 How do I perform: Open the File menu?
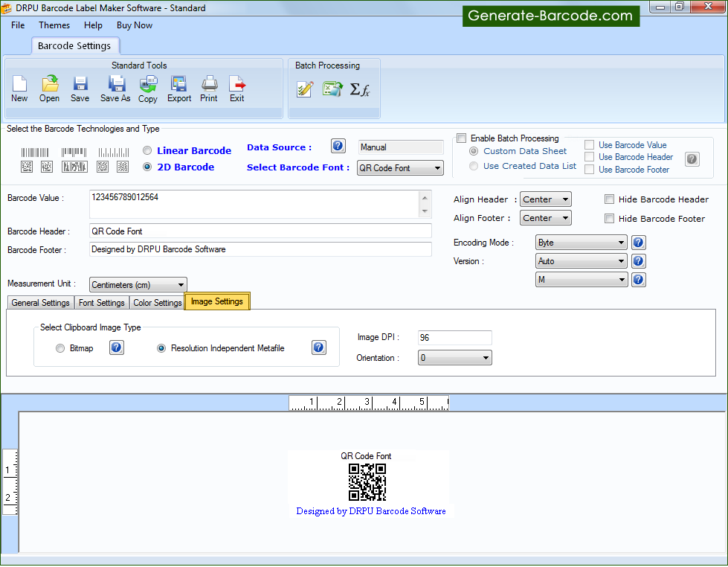tap(18, 25)
